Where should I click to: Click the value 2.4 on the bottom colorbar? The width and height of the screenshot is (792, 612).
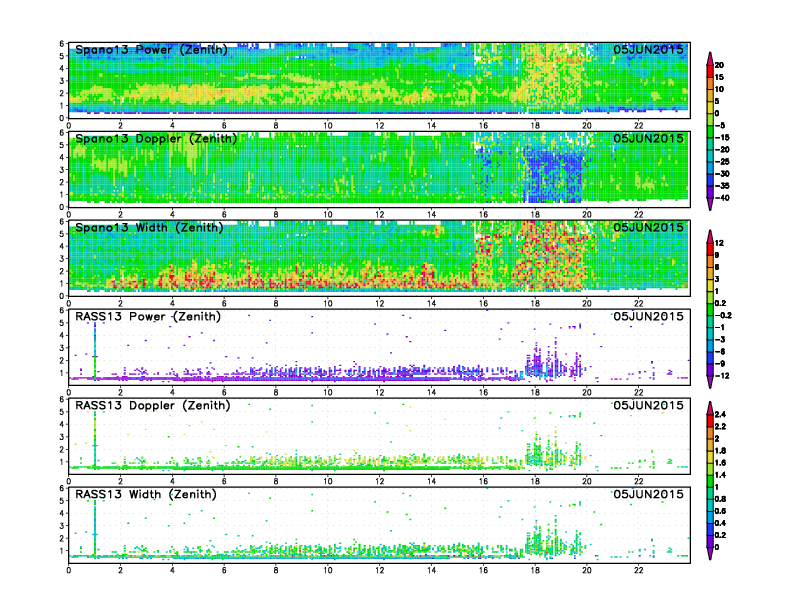pyautogui.click(x=720, y=414)
